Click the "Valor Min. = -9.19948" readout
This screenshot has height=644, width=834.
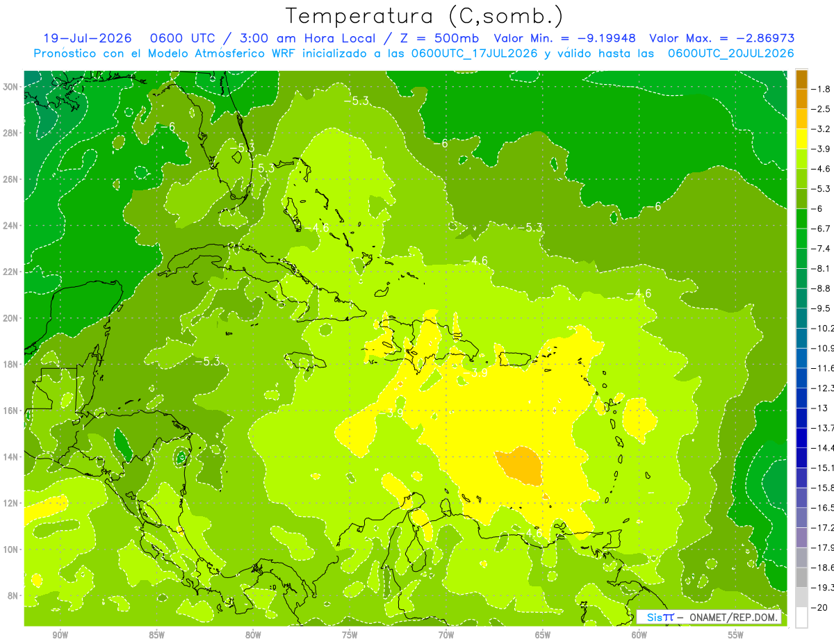pyautogui.click(x=566, y=38)
